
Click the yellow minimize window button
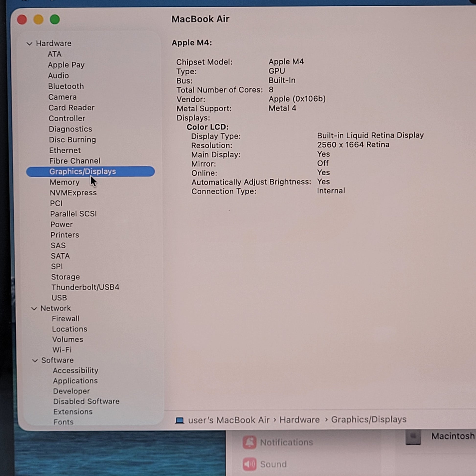coord(38,20)
